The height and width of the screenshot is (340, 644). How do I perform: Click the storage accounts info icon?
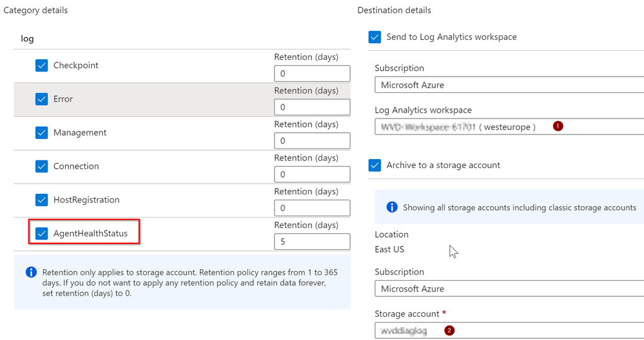392,207
